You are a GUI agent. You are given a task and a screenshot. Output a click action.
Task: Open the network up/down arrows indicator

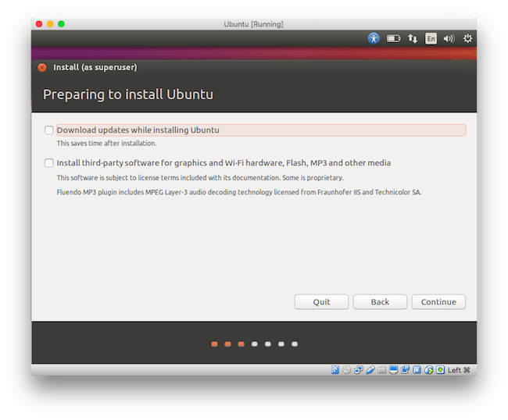pos(413,38)
